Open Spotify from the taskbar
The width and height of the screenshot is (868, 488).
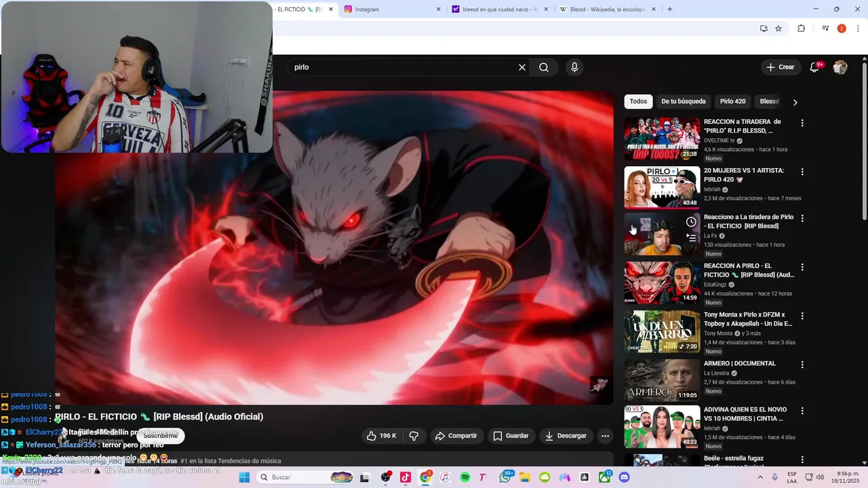465,477
